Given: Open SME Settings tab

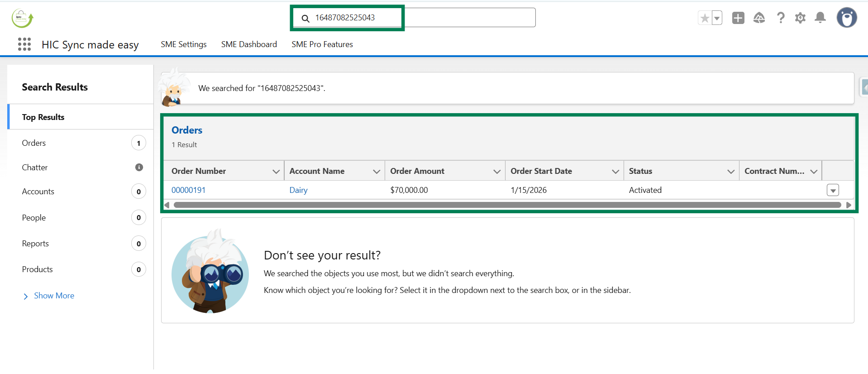Looking at the screenshot, I should [184, 44].
